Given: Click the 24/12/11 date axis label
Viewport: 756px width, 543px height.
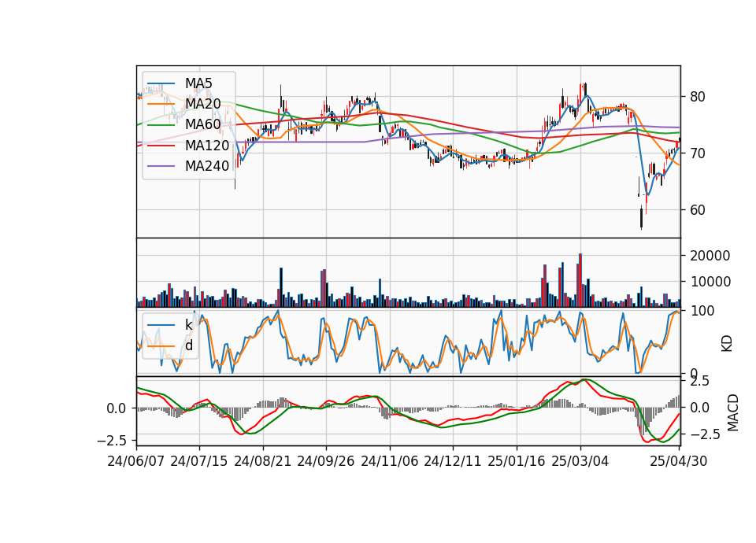Looking at the screenshot, I should 453,461.
